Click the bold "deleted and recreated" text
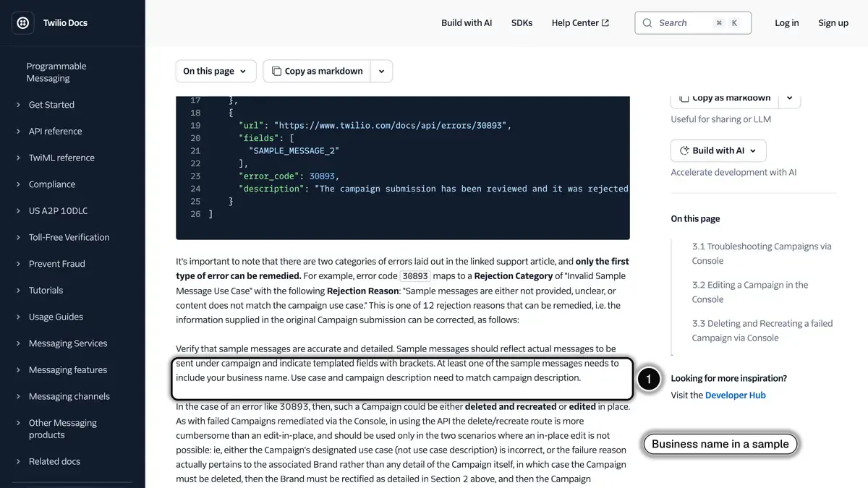Viewport: 868px width, 488px height. tap(511, 406)
